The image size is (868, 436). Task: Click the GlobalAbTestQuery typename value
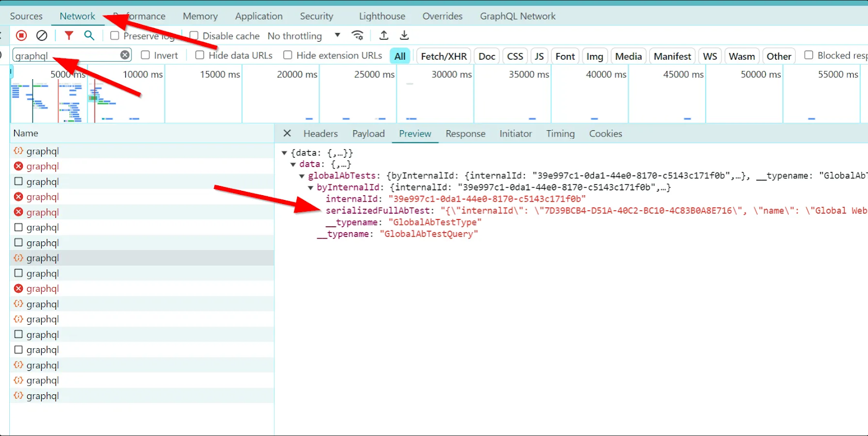[429, 234]
